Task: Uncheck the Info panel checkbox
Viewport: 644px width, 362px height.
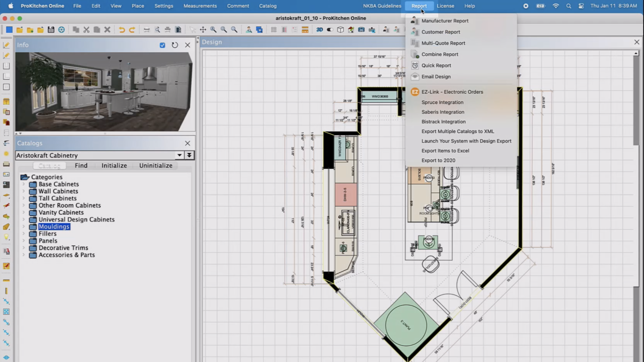Action: (162, 45)
